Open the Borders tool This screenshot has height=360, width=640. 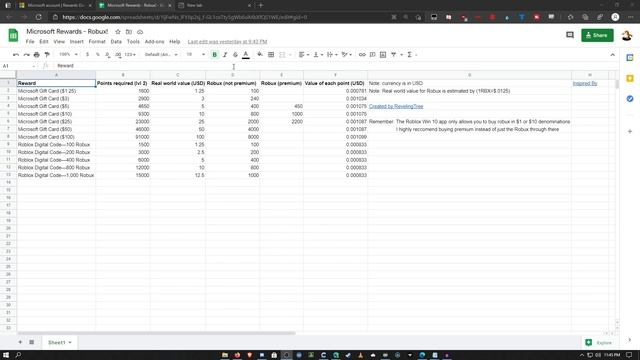click(271, 55)
